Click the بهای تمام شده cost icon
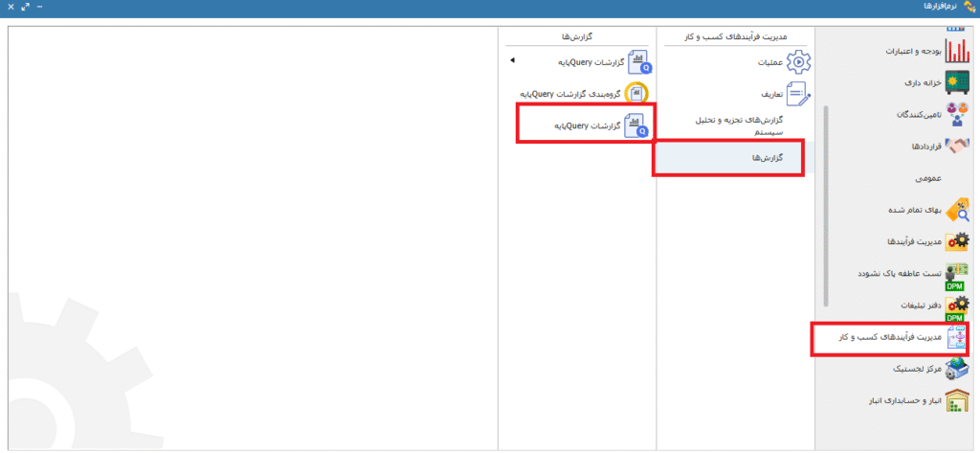The image size is (980, 453). click(956, 210)
